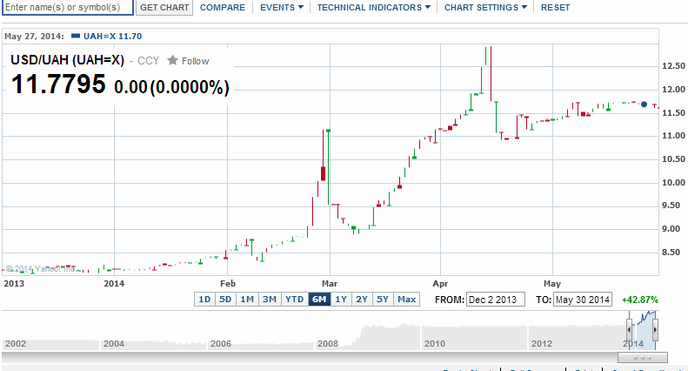Choose the 3M range tab
Screen dimensions: 688x371
269,299
